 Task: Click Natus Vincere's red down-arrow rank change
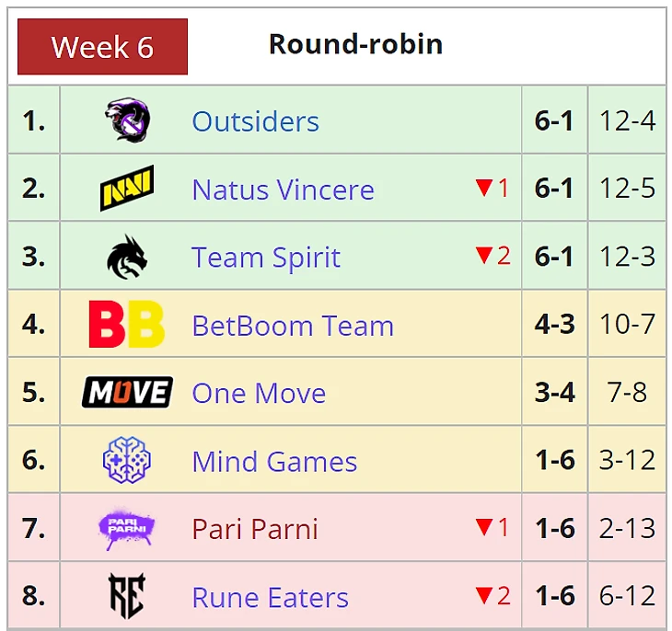click(492, 189)
